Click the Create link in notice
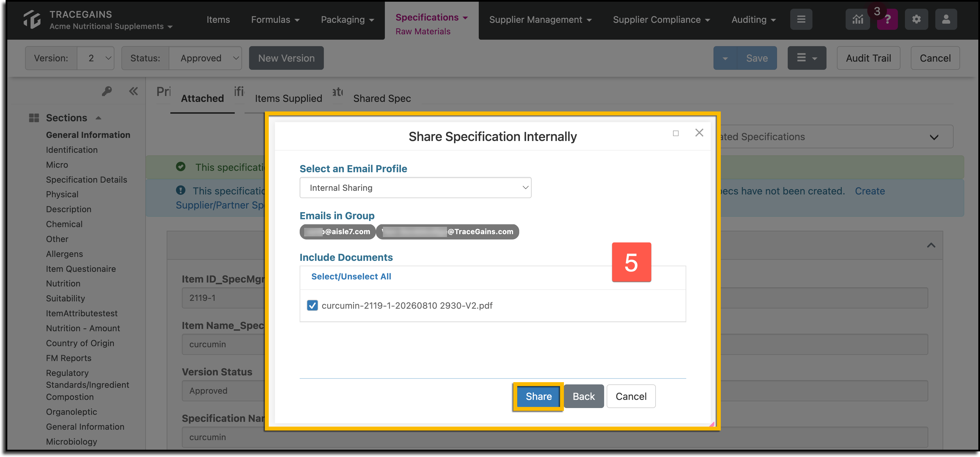 (870, 191)
